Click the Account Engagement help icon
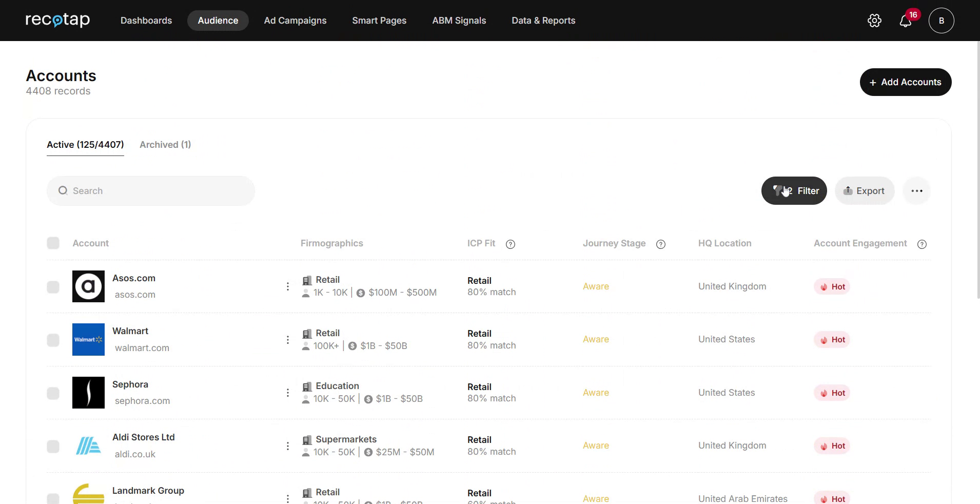The image size is (980, 504). click(922, 244)
